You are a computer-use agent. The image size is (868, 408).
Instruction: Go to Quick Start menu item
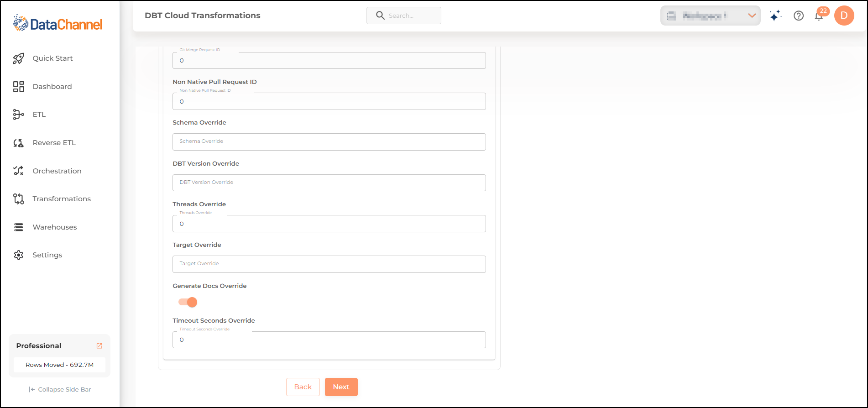click(x=52, y=58)
